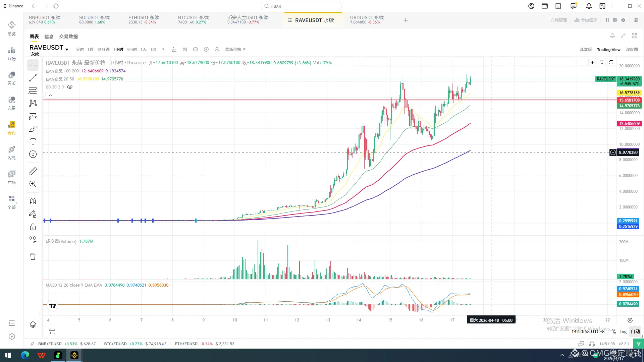644x362 pixels.
Task: Collapse the indicator legend chevron
Action: (50, 96)
